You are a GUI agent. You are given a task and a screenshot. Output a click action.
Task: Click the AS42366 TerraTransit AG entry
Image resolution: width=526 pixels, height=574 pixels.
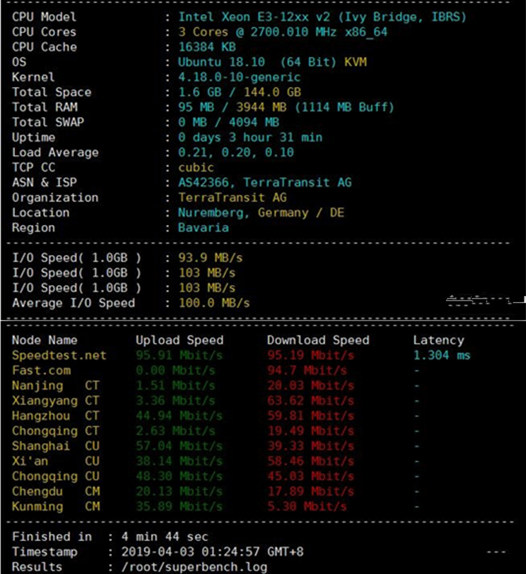pyautogui.click(x=265, y=182)
